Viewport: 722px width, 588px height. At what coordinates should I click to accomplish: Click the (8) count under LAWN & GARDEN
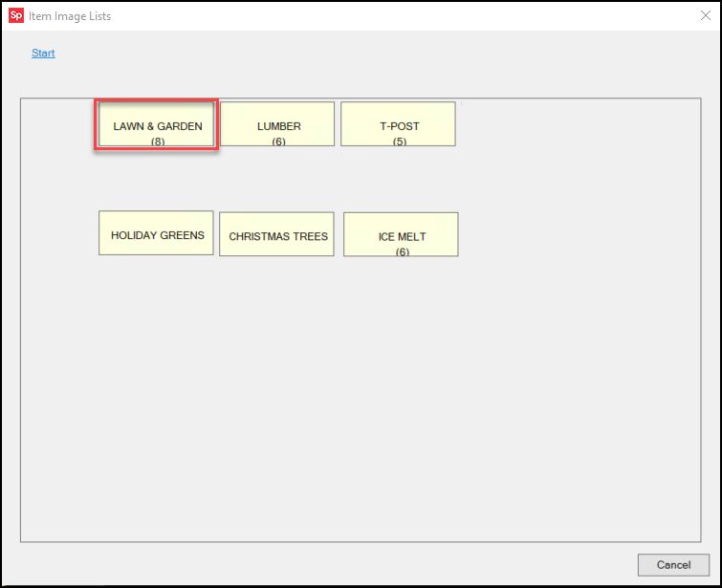click(x=158, y=142)
